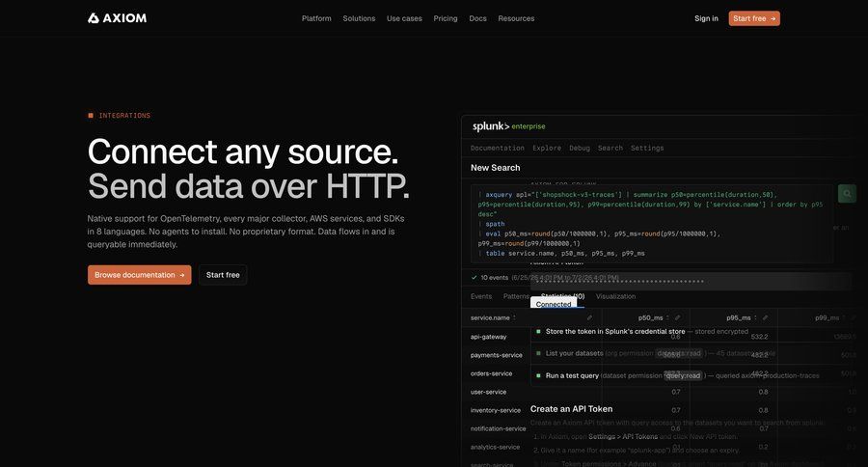Select the user-service row
868x467 pixels.
pos(488,392)
